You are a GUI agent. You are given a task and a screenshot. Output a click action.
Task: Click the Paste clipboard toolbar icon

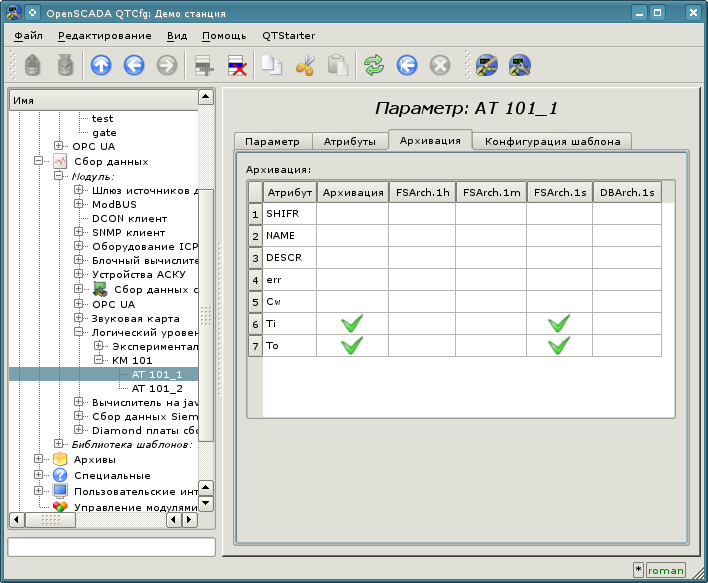pos(338,66)
